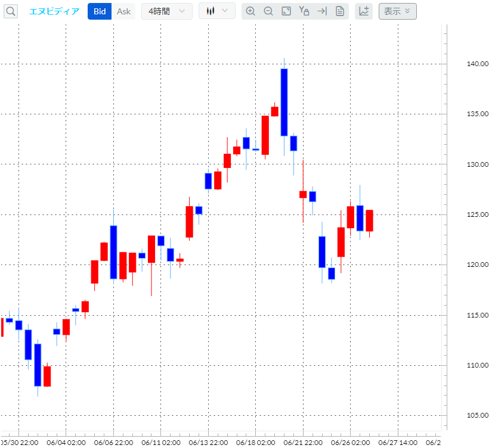Open the 4時間 timeframe dropdown

tap(166, 11)
